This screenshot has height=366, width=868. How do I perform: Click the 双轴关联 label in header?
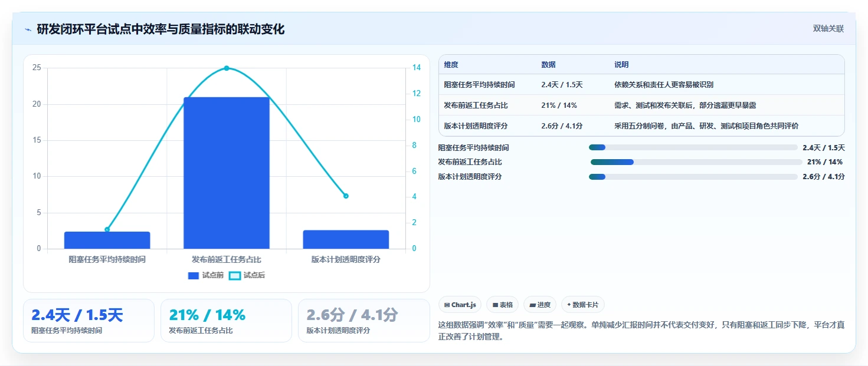(x=828, y=28)
